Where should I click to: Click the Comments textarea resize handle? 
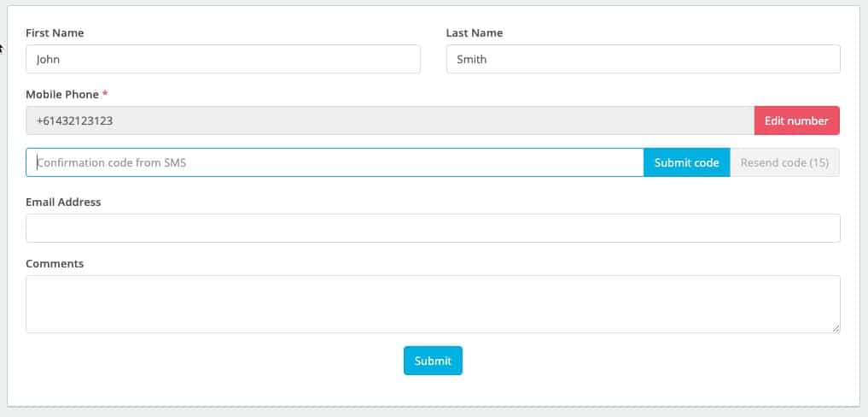(836, 329)
